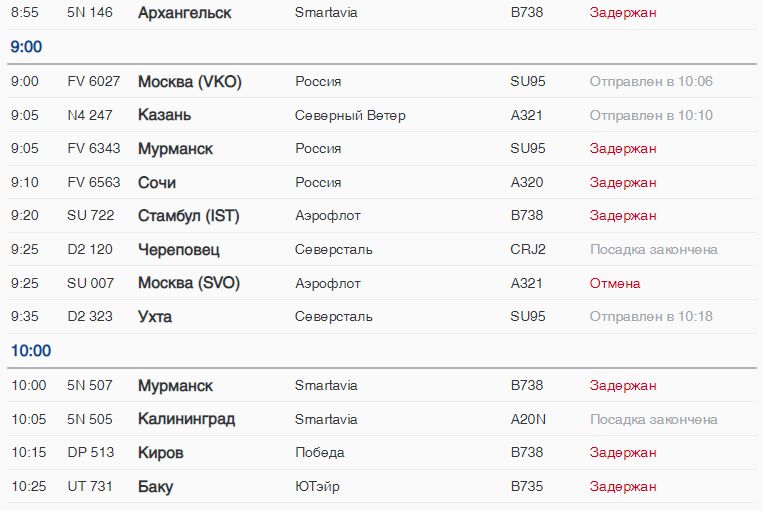Screen dimensions: 763x511
Task: Open the Киров flight DP 513
Action: tap(382, 452)
